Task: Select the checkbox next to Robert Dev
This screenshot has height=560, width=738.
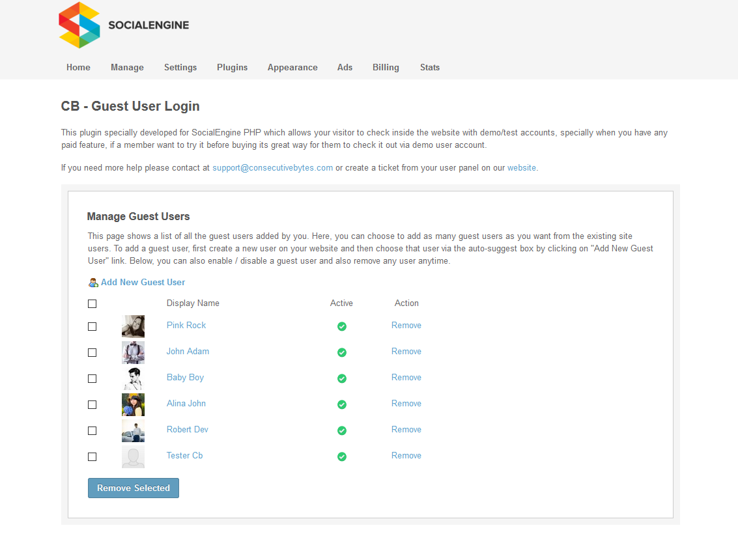Action: (x=92, y=430)
